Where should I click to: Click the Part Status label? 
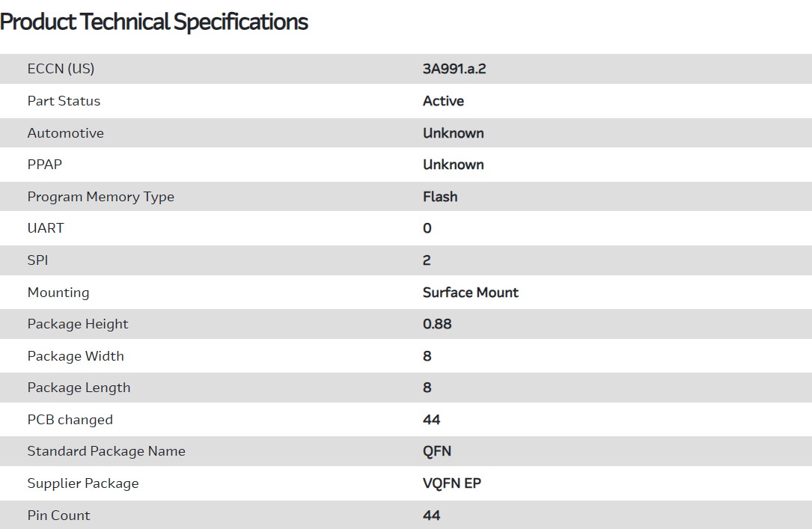coord(64,101)
